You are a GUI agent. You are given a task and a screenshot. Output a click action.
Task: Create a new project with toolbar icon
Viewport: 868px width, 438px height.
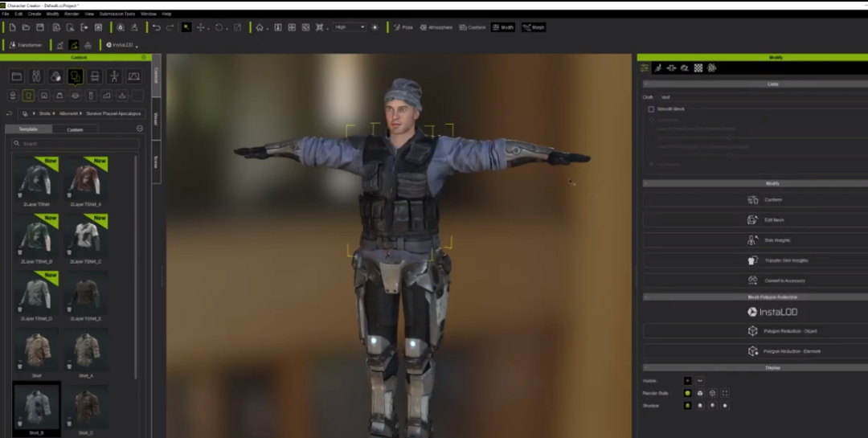[12, 27]
